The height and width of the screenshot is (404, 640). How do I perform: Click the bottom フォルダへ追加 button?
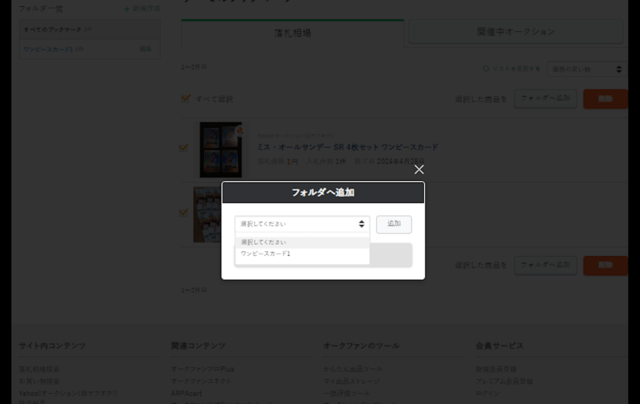coord(545,265)
